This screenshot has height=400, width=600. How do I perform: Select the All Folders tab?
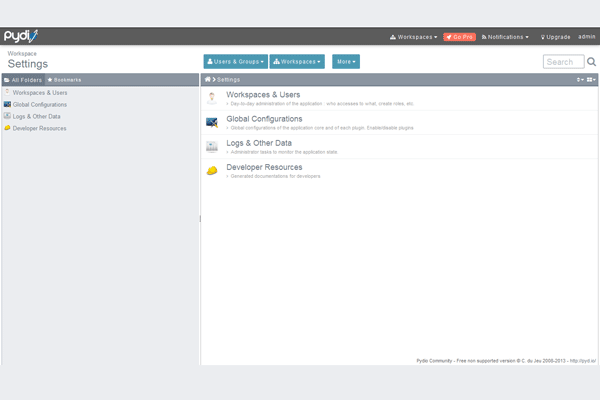point(23,79)
